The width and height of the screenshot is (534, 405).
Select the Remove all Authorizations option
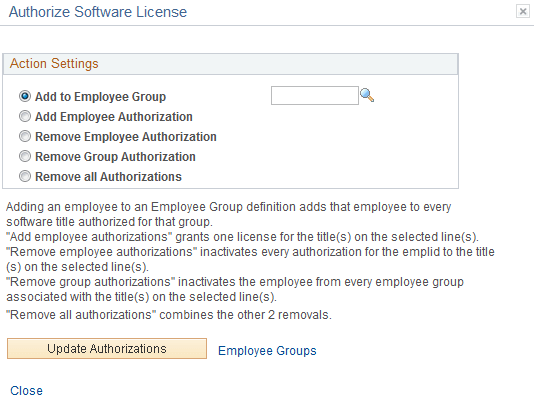pos(25,176)
